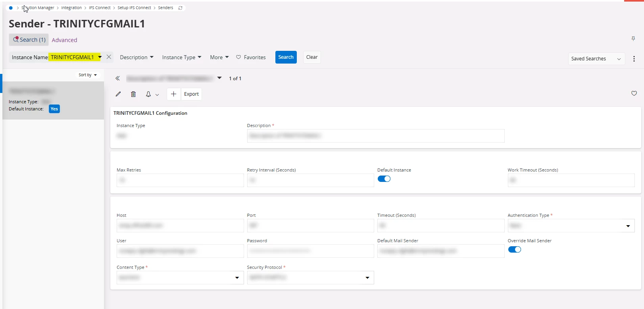This screenshot has height=309, width=644.
Task: Delete the sender with trash icon
Action: 133,94
